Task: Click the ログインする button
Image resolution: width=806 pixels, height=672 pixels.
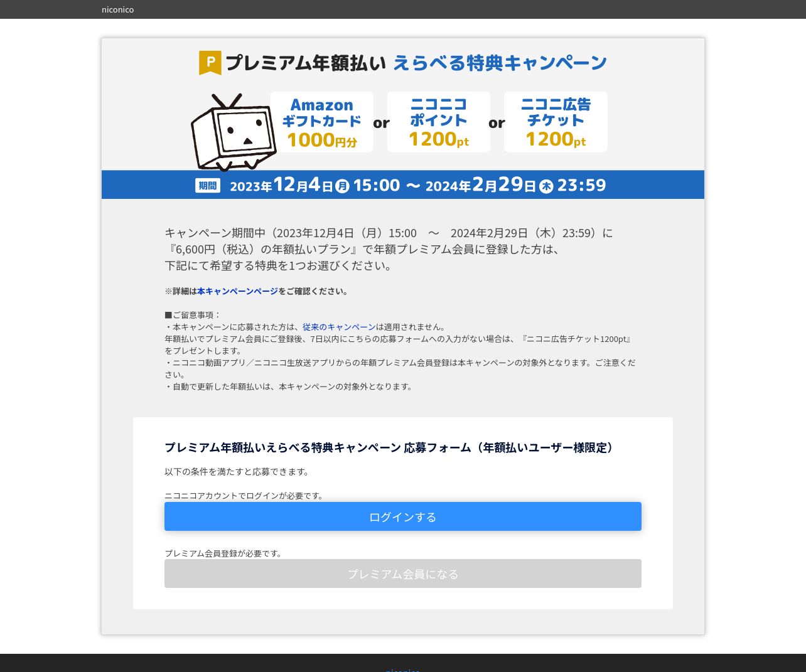Action: 403,516
